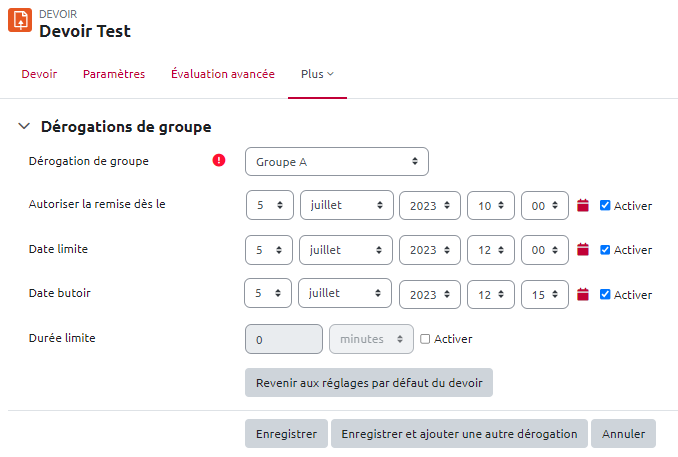Click the Enregistrer button
The height and width of the screenshot is (457, 678).
click(x=286, y=434)
